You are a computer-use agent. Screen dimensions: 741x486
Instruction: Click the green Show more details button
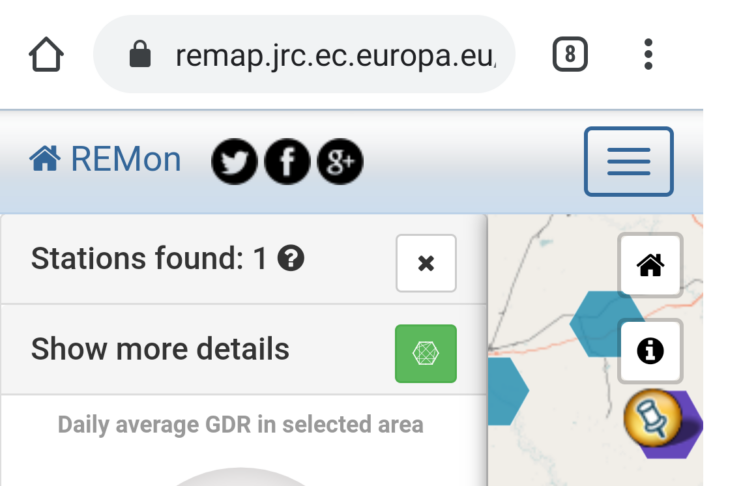click(426, 354)
